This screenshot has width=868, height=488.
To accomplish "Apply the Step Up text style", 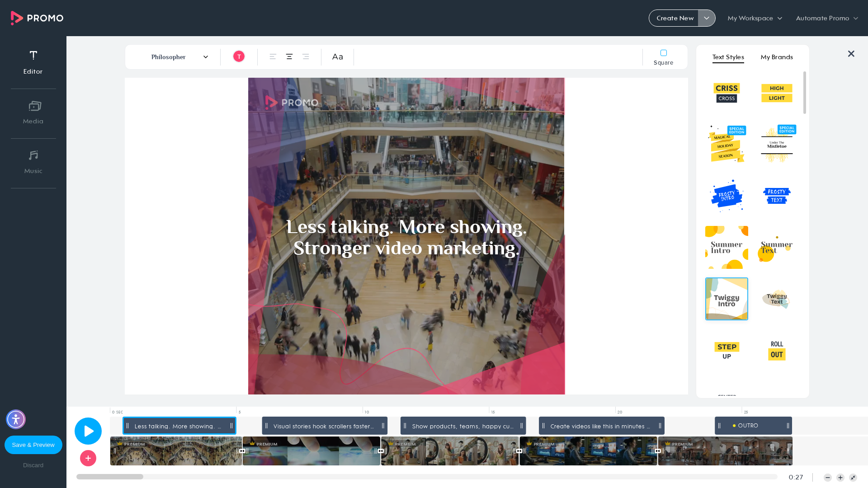I will pyautogui.click(x=726, y=351).
